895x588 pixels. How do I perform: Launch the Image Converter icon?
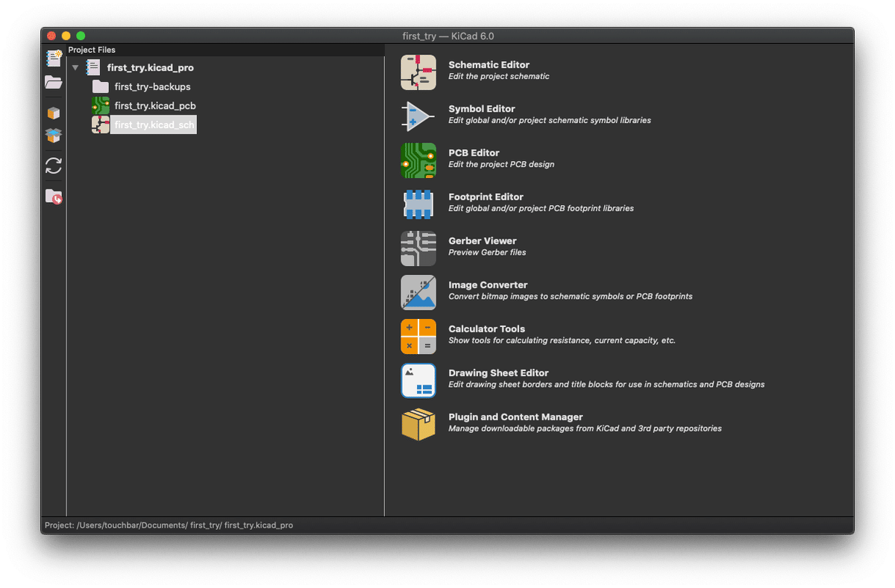tap(418, 292)
